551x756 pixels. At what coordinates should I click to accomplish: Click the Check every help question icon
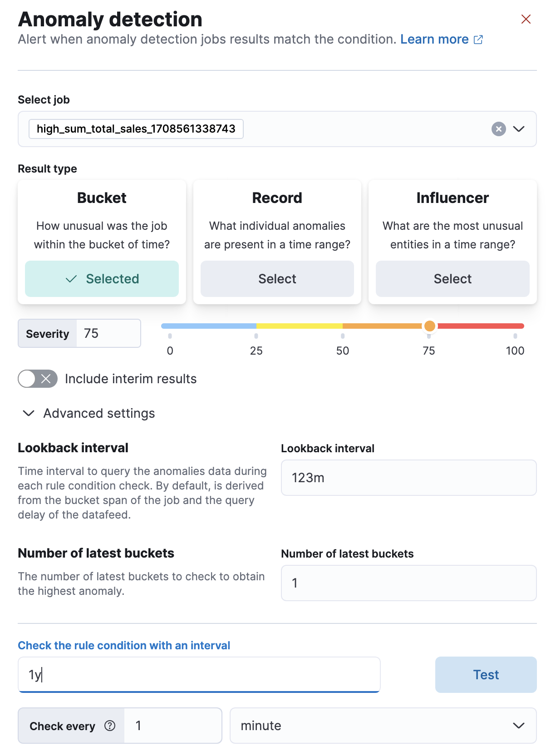click(x=110, y=726)
